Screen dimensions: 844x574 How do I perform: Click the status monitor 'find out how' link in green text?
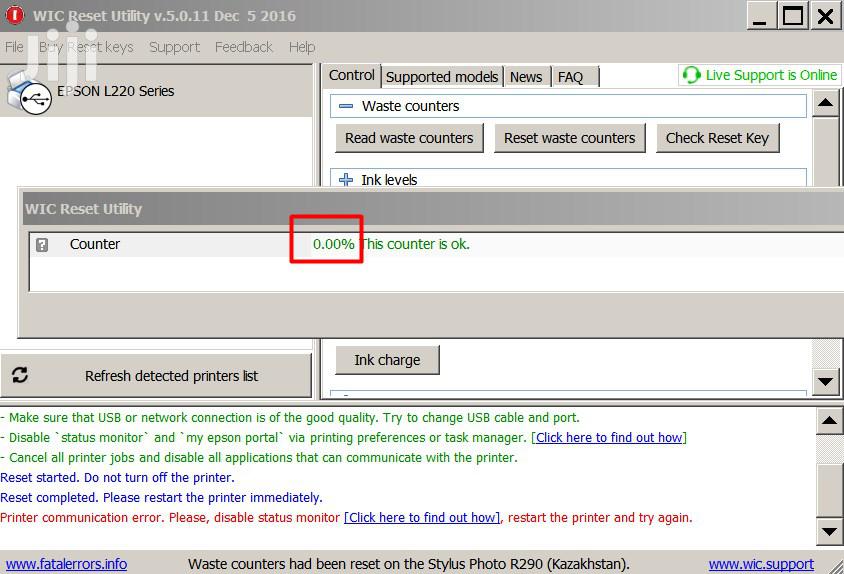click(x=609, y=437)
